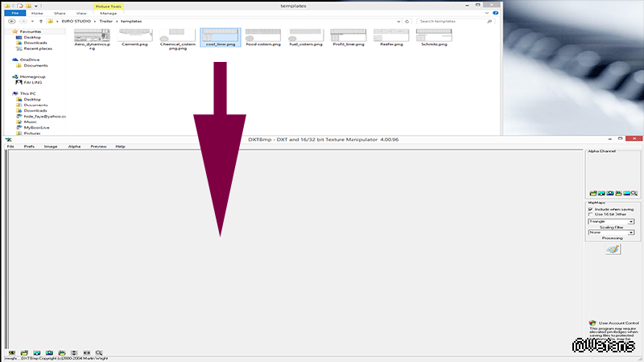Image resolution: width=644 pixels, height=362 pixels.
Task: Click the User Account Control shield icon
Action: coord(592,323)
